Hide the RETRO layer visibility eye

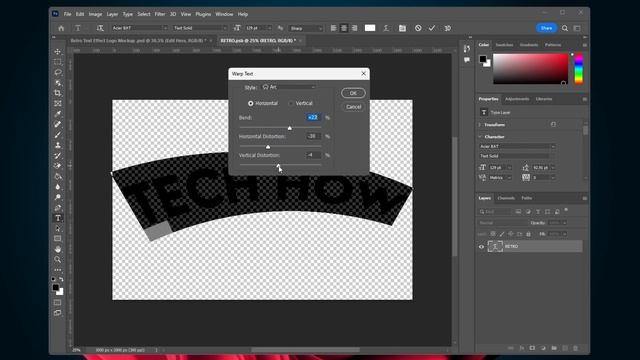tap(481, 247)
